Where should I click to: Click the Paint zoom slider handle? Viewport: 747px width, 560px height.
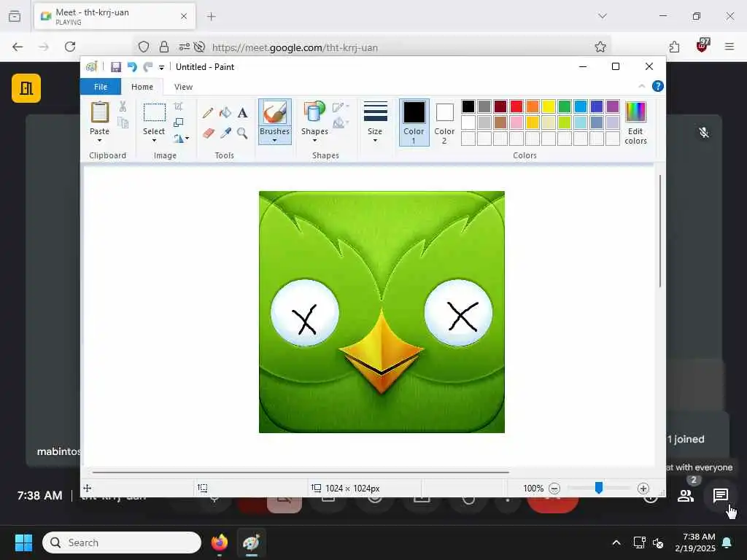tap(599, 488)
